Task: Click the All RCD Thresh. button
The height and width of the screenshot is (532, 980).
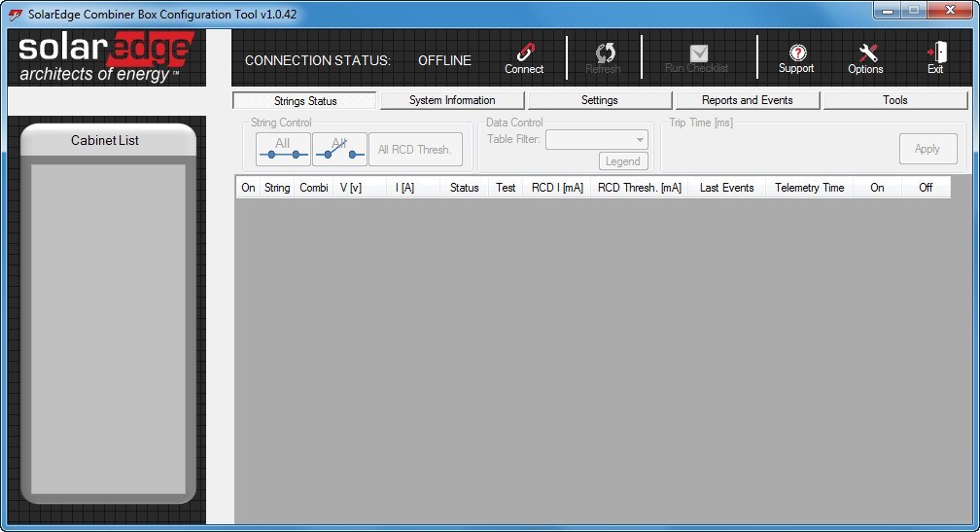Action: [415, 150]
